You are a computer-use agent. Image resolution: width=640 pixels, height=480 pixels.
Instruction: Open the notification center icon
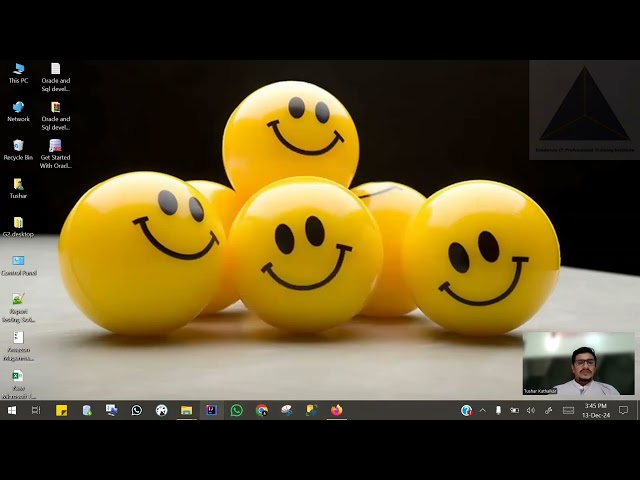pyautogui.click(x=623, y=410)
